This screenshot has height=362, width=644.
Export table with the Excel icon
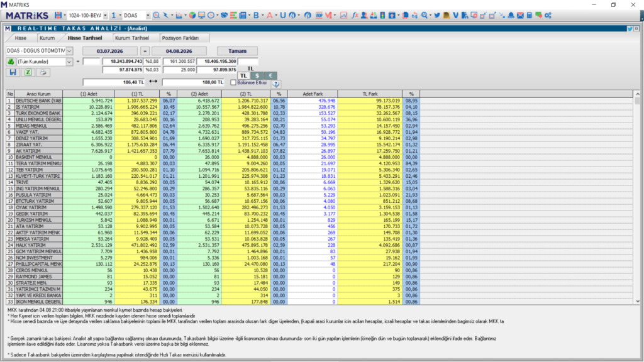(x=28, y=72)
